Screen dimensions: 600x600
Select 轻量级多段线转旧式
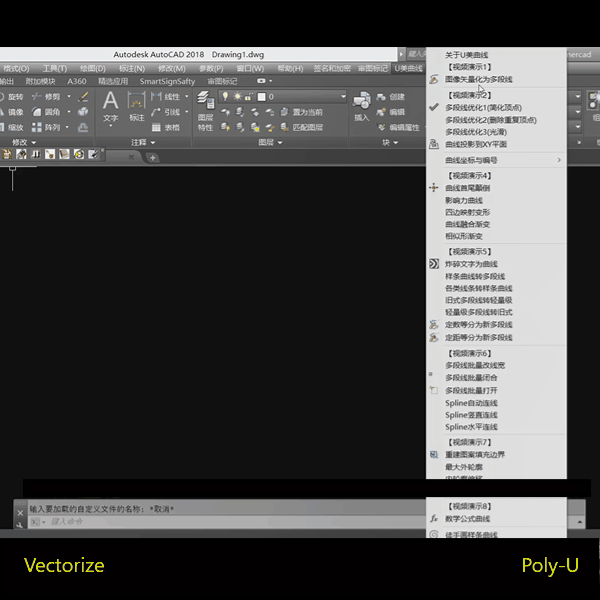(478, 312)
